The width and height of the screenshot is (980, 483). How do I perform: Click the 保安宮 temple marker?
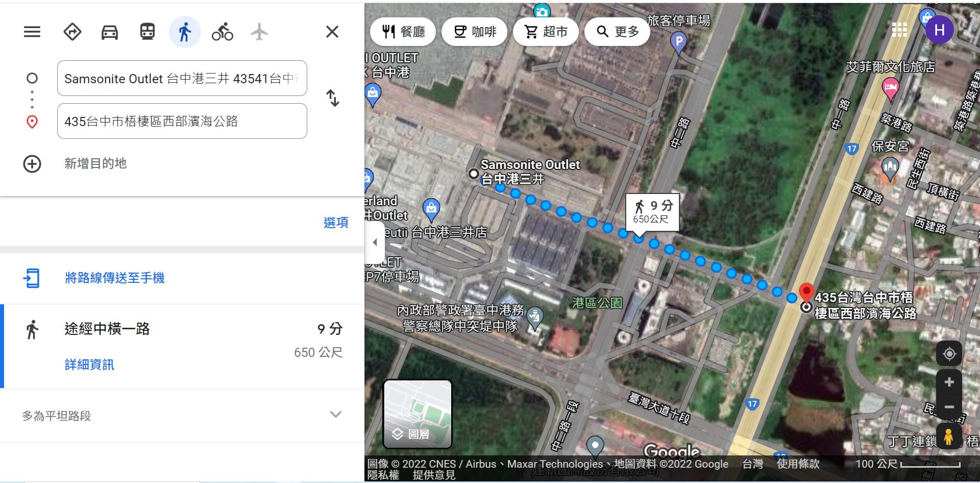[890, 168]
